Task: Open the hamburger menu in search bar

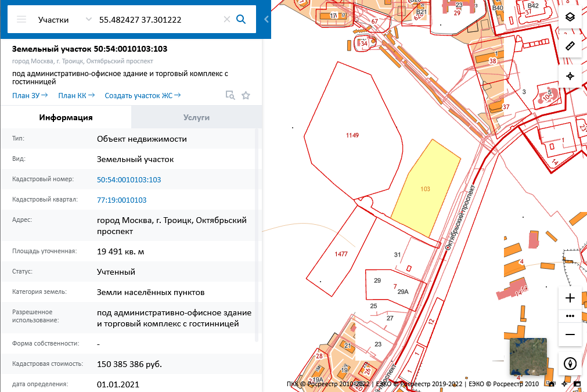Action: [21, 20]
